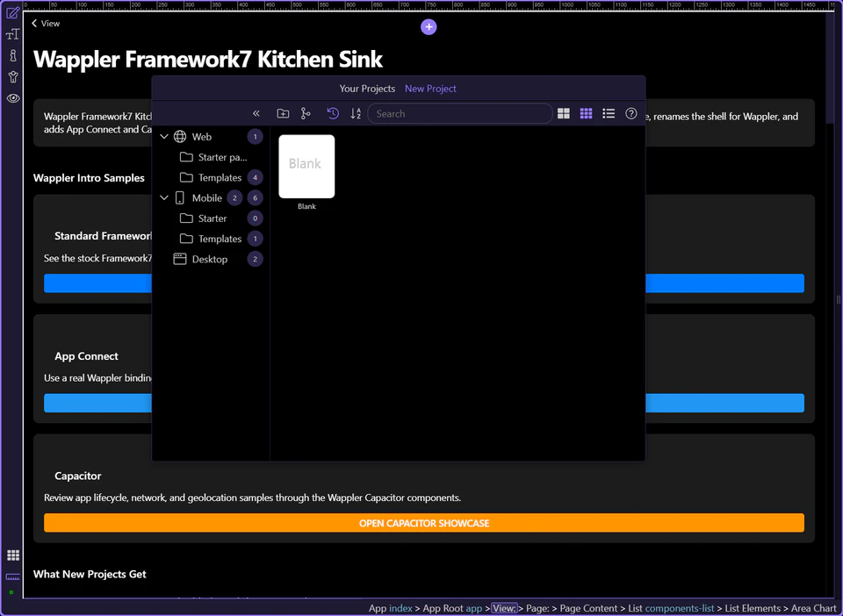Toggle the ruler icon at sidebar bottom

click(13, 577)
